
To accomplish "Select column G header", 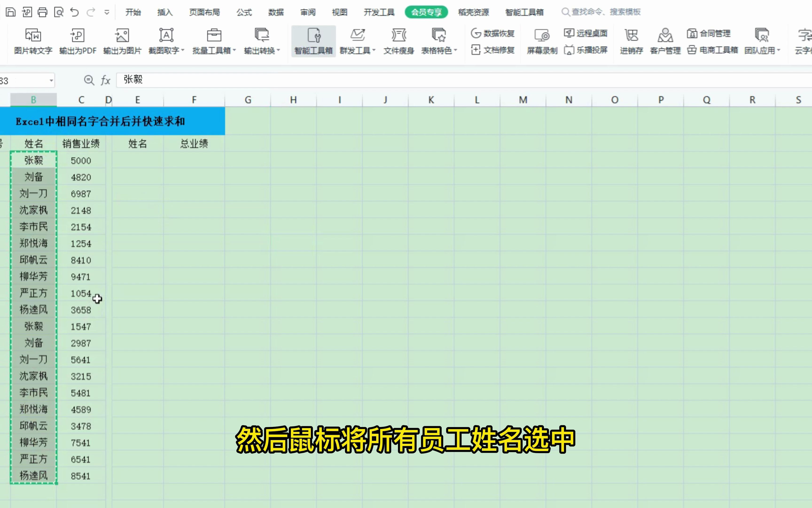I will pos(248,100).
